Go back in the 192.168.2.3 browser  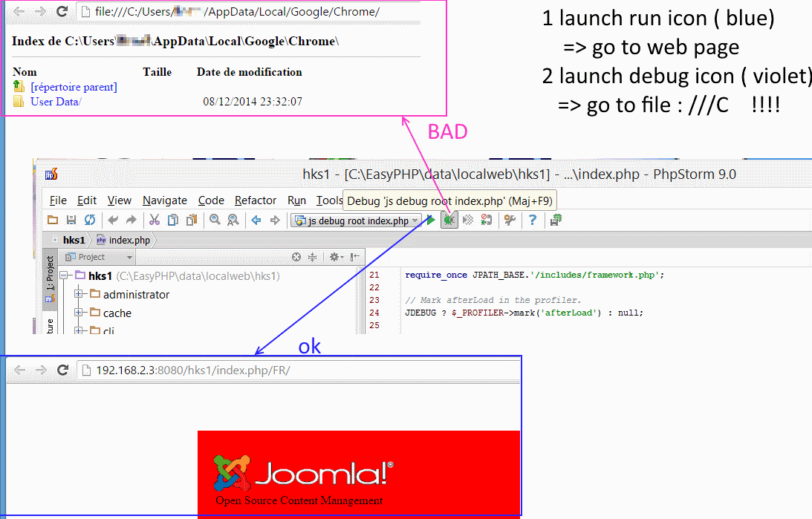pos(19,370)
